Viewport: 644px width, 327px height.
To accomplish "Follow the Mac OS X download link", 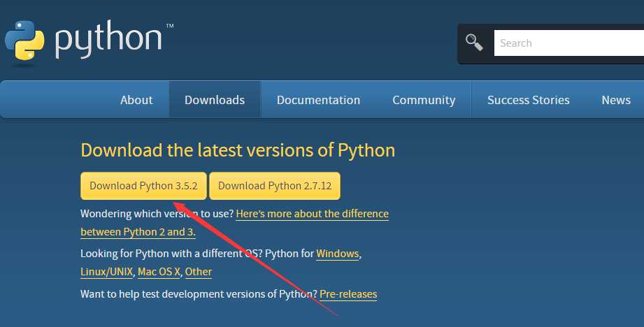I will [x=159, y=272].
